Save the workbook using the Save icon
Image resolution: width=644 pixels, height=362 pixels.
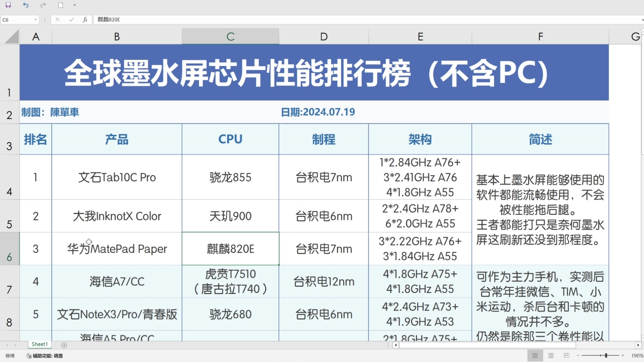tap(8, 5)
